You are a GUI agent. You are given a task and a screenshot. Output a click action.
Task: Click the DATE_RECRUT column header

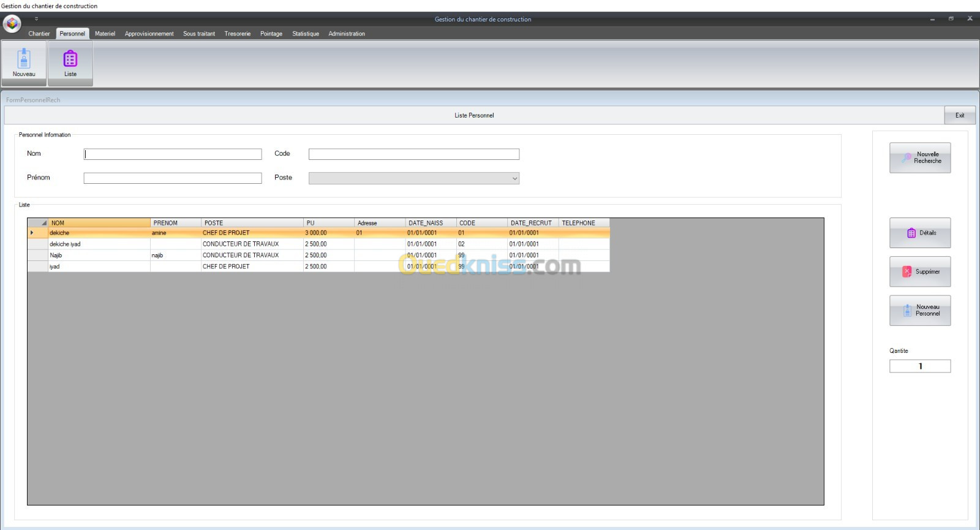click(x=533, y=223)
